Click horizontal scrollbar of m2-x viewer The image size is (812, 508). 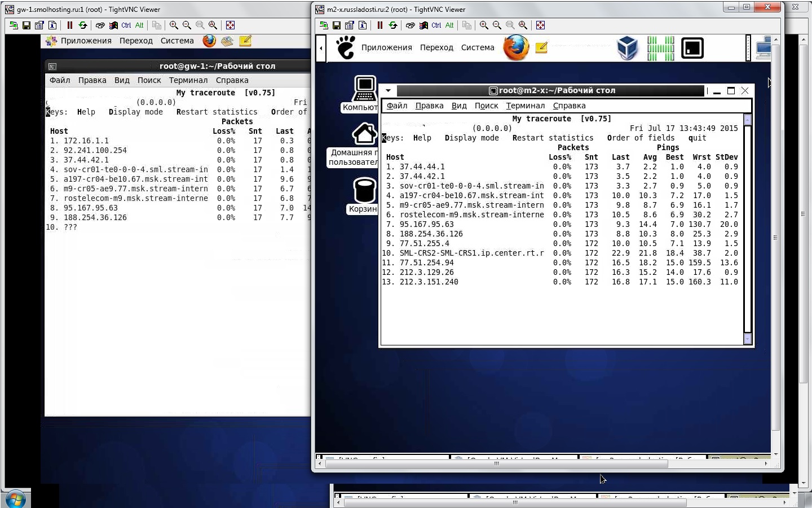(496, 463)
